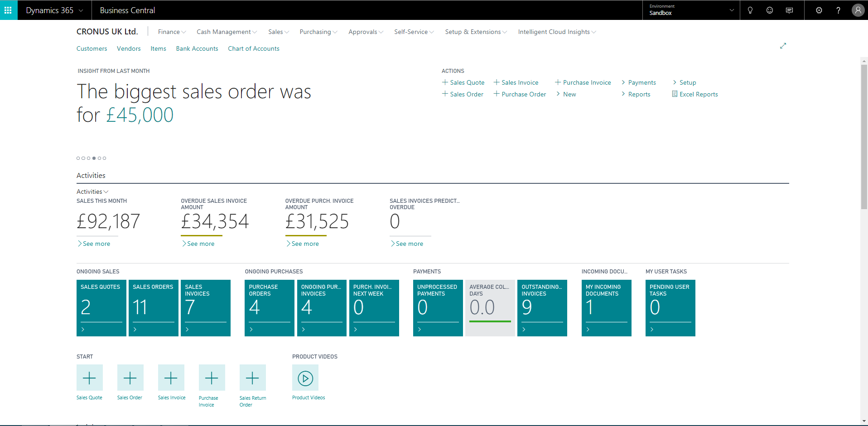Viewport: 868px width, 426px height.
Task: Create a Sales Invoice action
Action: [516, 82]
